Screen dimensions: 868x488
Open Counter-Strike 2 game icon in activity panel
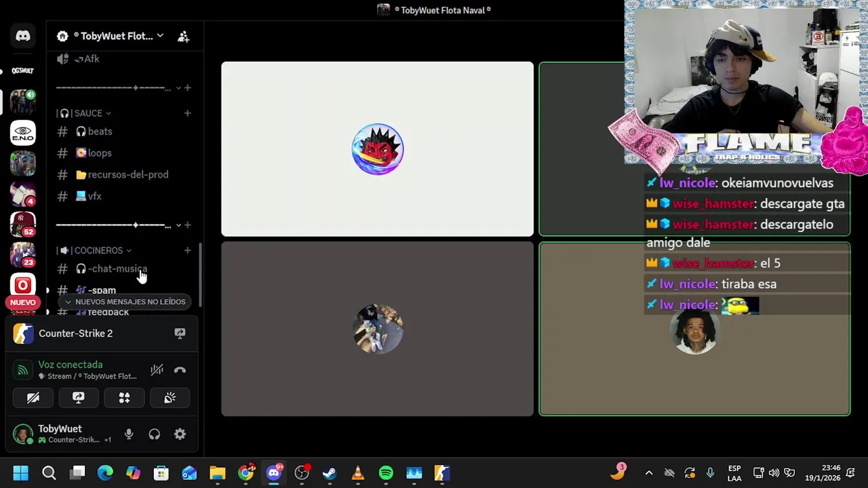(x=23, y=333)
